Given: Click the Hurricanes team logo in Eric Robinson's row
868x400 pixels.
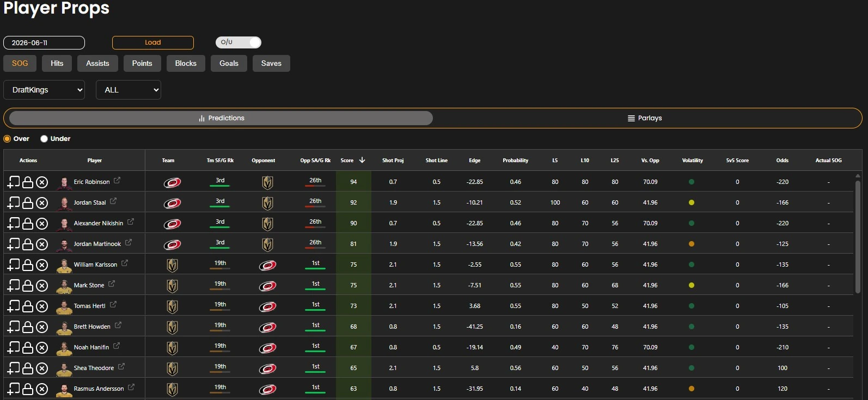Looking at the screenshot, I should pyautogui.click(x=172, y=182).
